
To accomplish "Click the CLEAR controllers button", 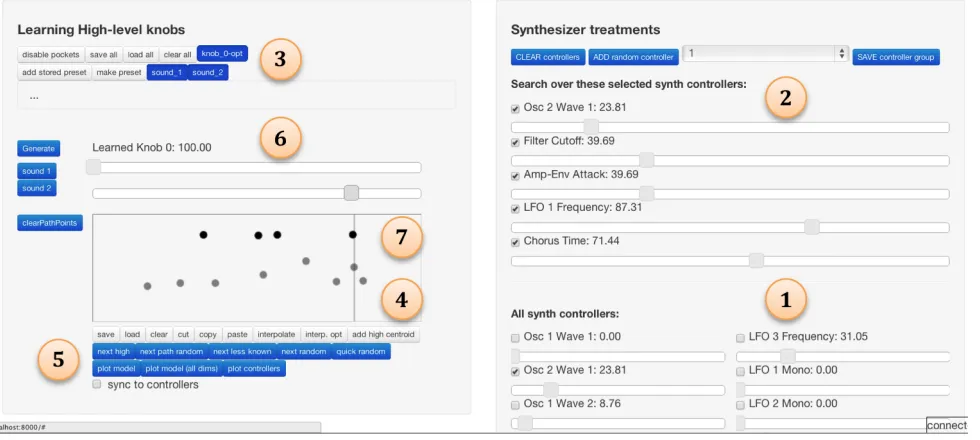I will coord(548,57).
